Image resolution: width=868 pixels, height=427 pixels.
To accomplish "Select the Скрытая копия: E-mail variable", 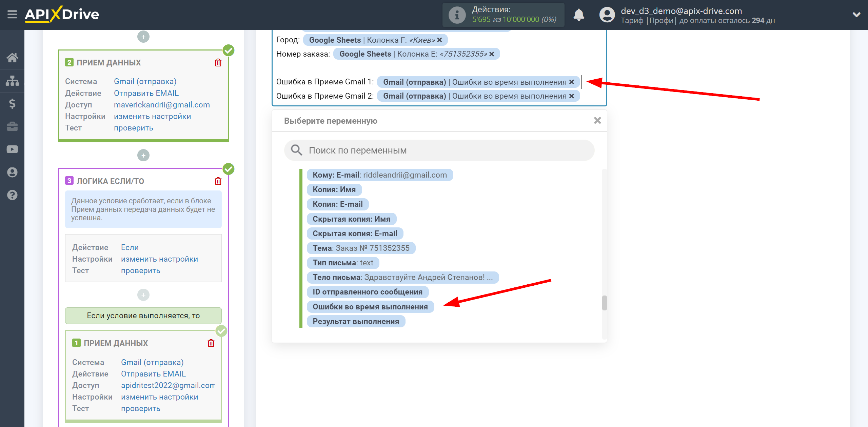I will pos(355,233).
